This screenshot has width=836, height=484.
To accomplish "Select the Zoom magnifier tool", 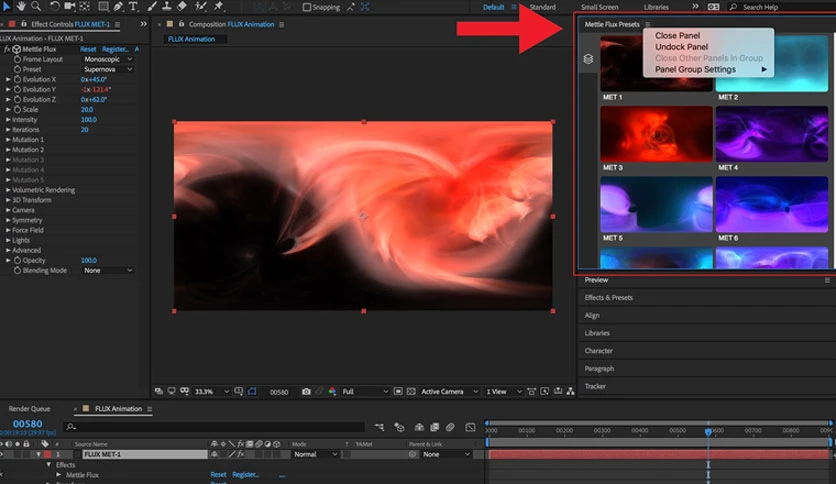I will [x=36, y=6].
